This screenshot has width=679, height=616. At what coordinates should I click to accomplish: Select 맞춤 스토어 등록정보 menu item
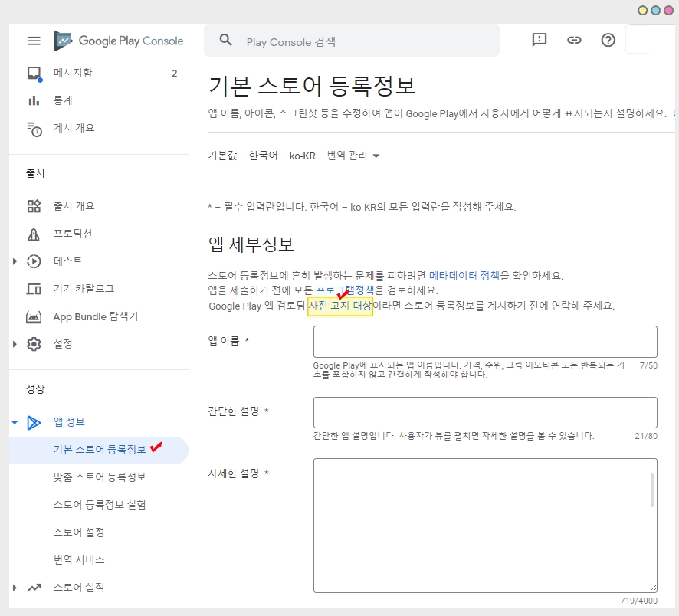click(100, 477)
